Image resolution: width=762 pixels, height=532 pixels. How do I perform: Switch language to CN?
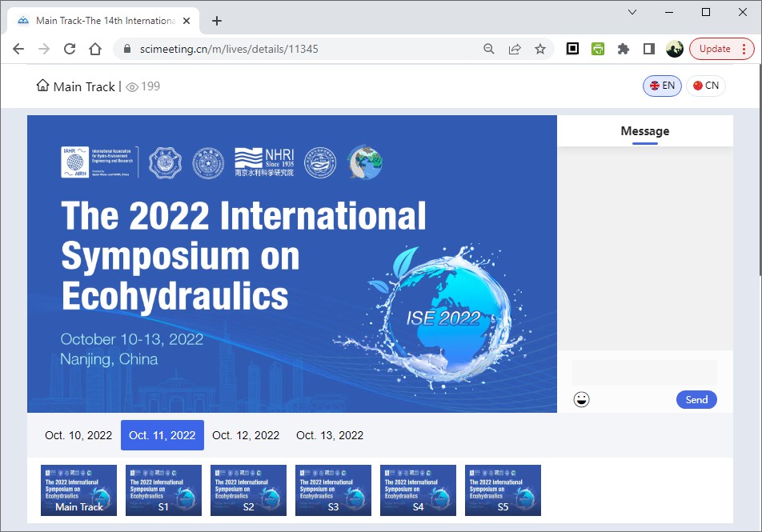click(705, 86)
